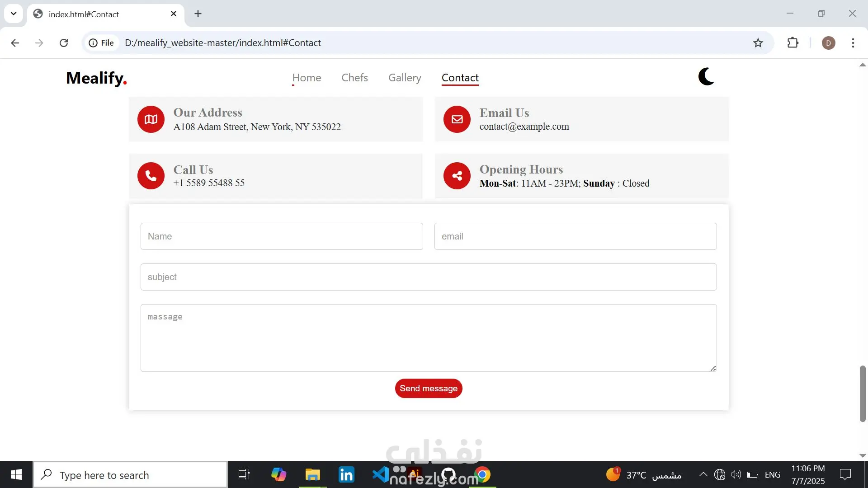Open LinkedIn from the Windows taskbar

tap(346, 475)
